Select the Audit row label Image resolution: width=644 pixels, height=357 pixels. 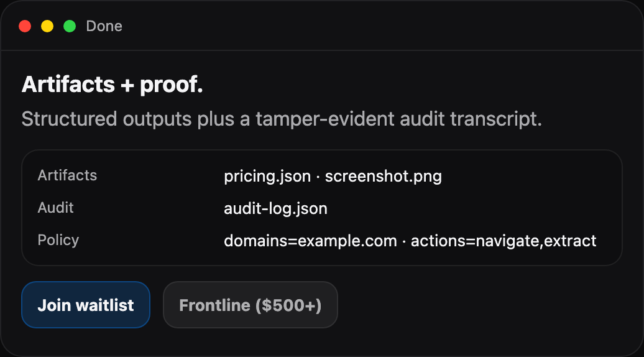click(x=55, y=208)
